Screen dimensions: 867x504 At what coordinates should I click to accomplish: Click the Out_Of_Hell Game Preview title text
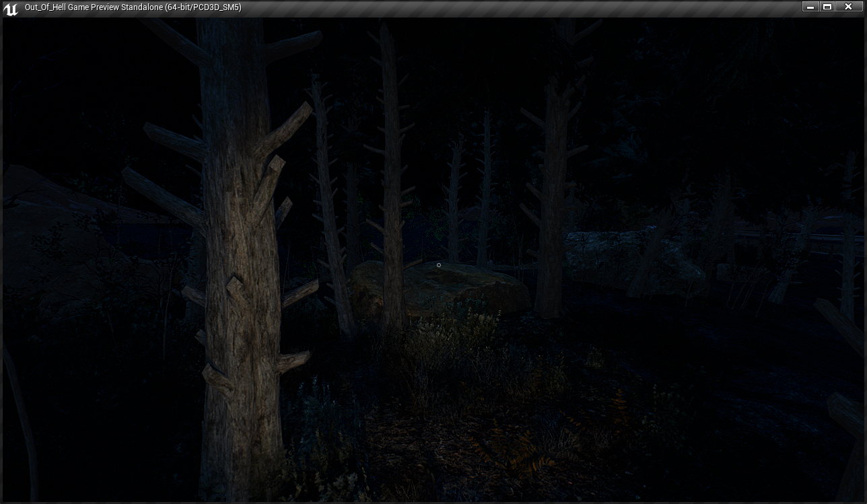(133, 7)
